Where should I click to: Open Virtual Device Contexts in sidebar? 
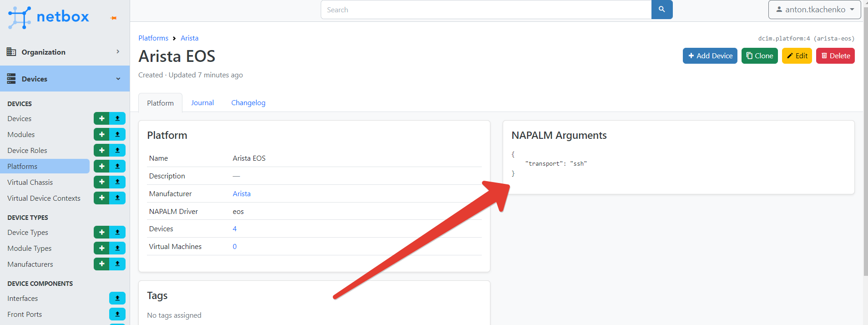(44, 198)
